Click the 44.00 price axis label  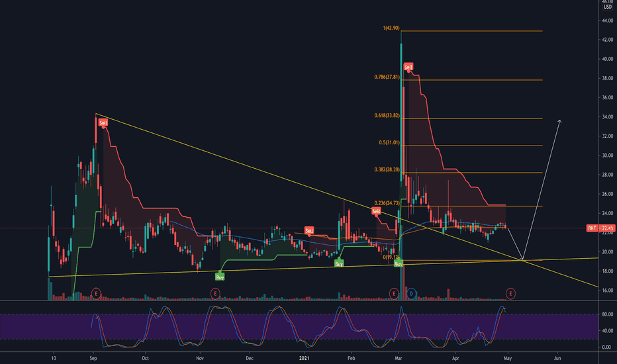tap(607, 21)
